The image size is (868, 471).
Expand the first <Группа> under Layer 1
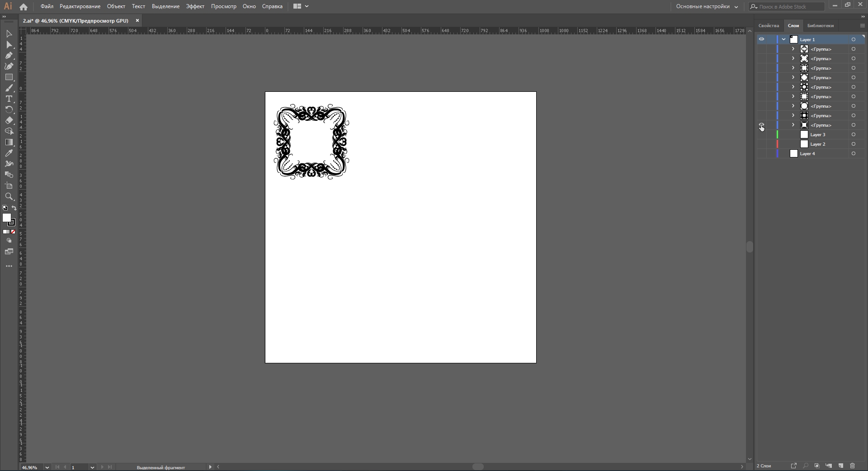[x=793, y=49]
